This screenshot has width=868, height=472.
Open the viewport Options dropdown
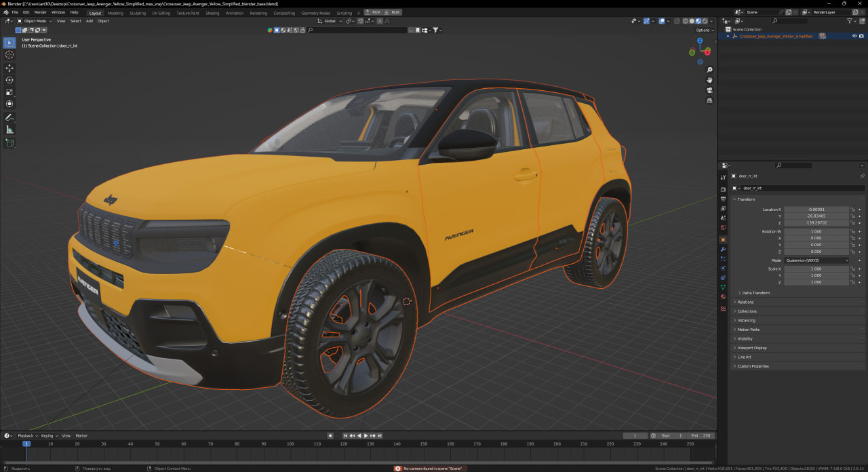[705, 30]
